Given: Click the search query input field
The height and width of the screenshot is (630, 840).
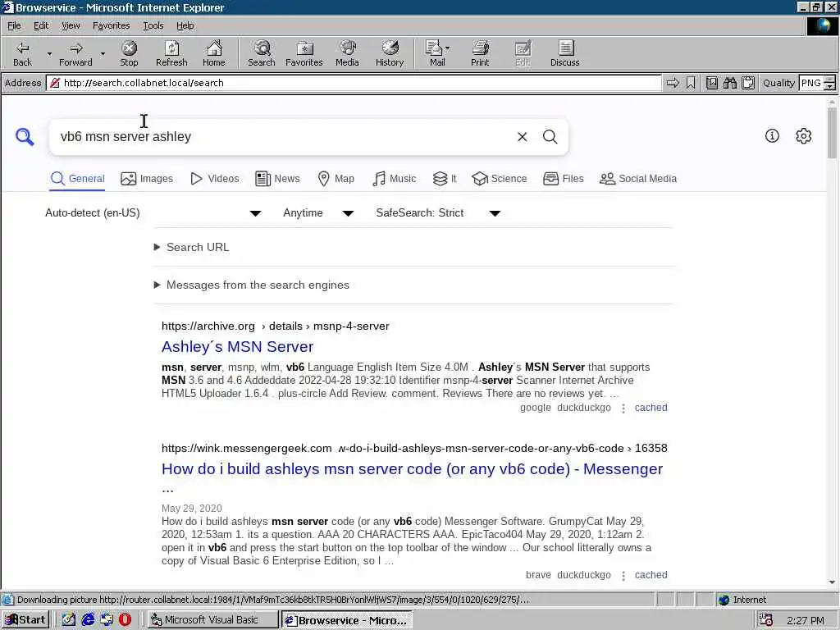Looking at the screenshot, I should click(x=284, y=137).
